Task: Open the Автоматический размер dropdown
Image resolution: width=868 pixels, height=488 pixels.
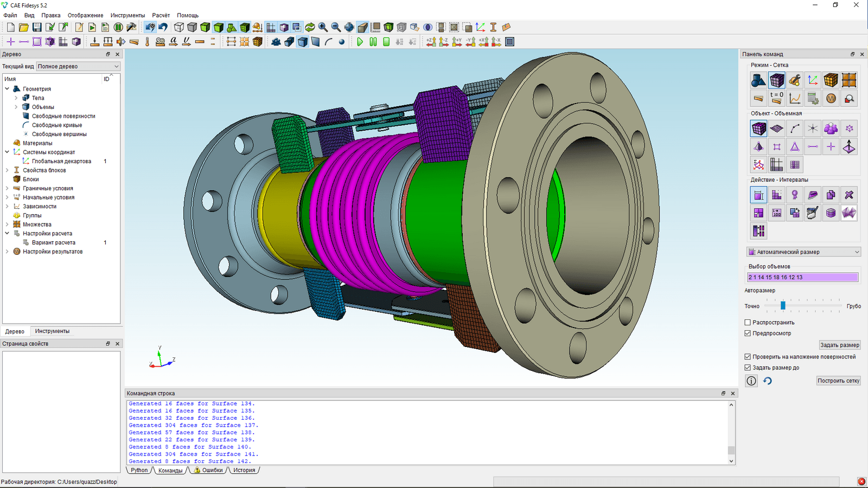Action: (x=803, y=252)
